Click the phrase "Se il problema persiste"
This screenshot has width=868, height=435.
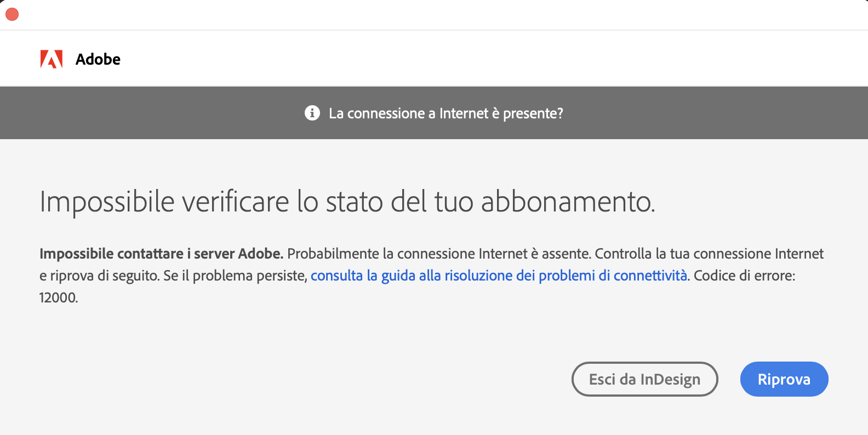click(x=235, y=276)
